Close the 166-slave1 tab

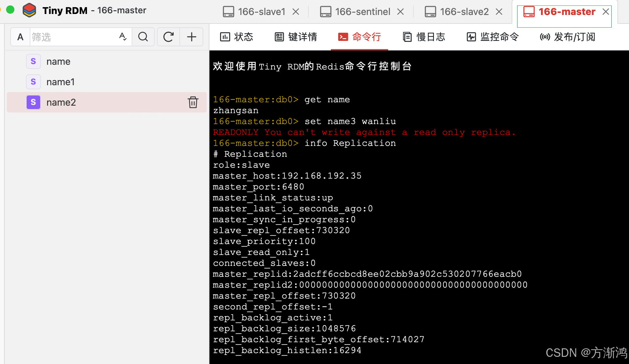coord(296,12)
